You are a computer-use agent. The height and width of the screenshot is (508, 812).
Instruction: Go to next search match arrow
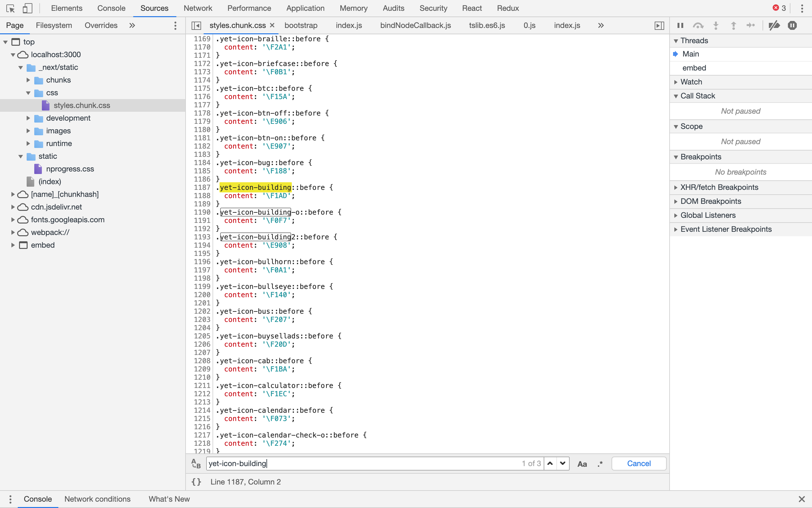click(563, 463)
